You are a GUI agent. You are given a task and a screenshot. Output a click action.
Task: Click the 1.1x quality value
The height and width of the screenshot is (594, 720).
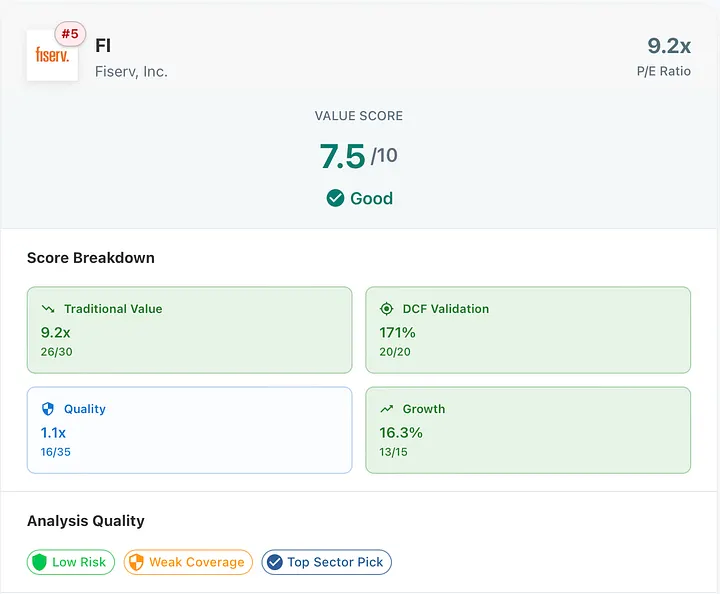53,432
